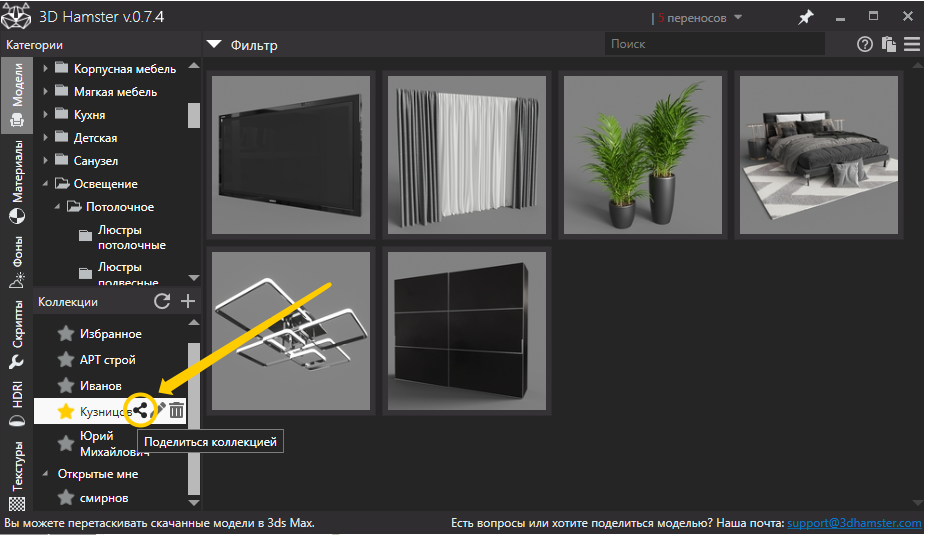Click the folder icon of Кухня
This screenshot has height=535, width=925.
point(62,114)
